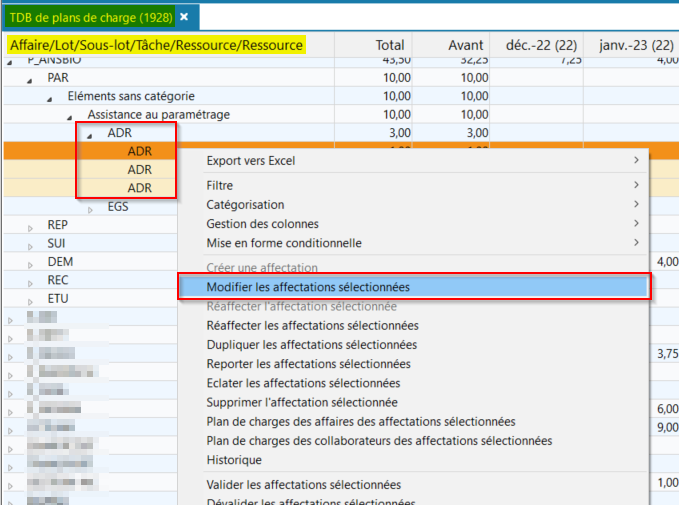Open the Catégorisation submenu
The image size is (679, 505).
click(413, 204)
